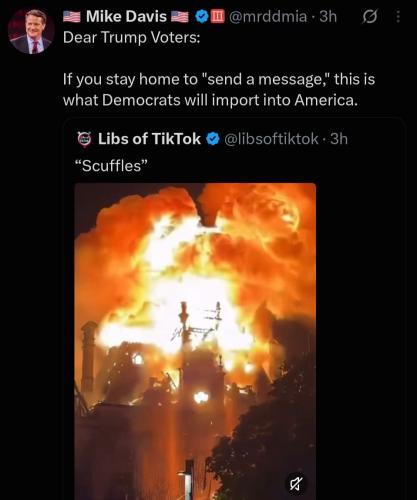The height and width of the screenshot is (500, 417).
Task: Click the flag emoji right of Mike Davis
Action: (180, 16)
